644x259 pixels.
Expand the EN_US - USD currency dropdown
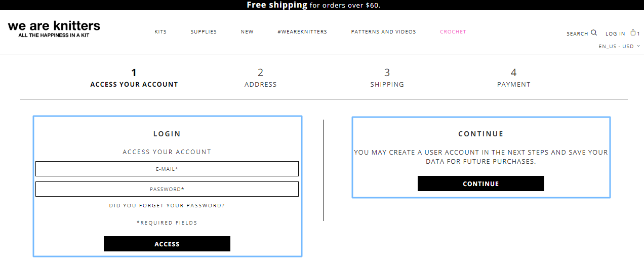pyautogui.click(x=619, y=46)
